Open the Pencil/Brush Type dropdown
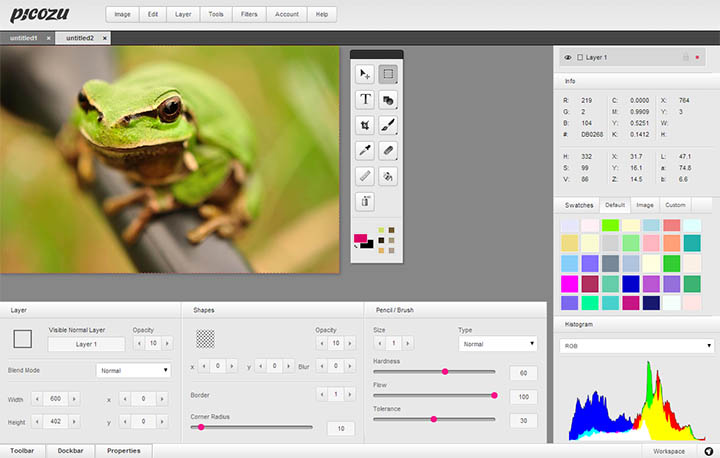720x458 pixels. pyautogui.click(x=498, y=344)
